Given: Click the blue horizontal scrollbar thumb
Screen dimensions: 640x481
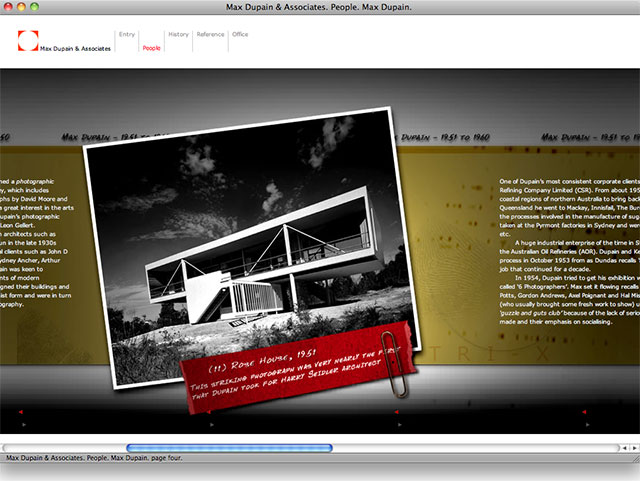Looking at the screenshot, I should point(229,448).
